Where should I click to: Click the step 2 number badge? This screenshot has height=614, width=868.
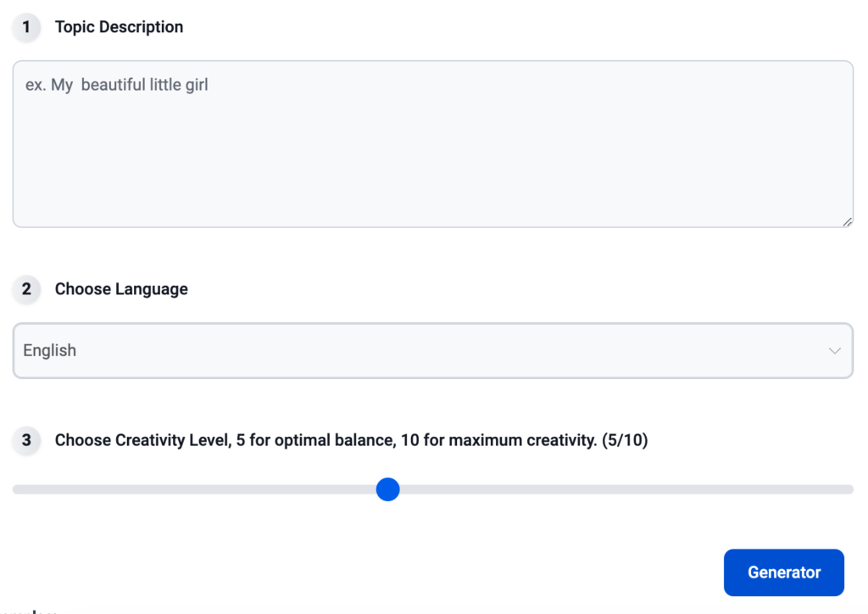click(26, 289)
